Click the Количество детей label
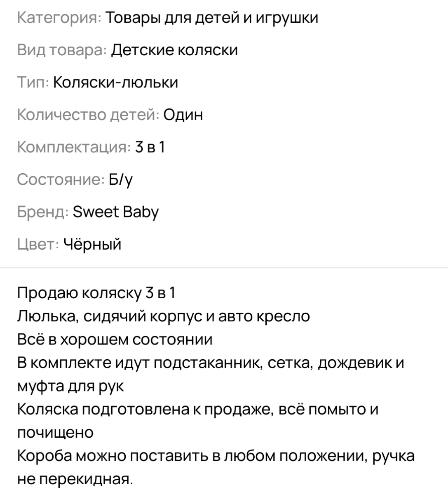 point(88,115)
